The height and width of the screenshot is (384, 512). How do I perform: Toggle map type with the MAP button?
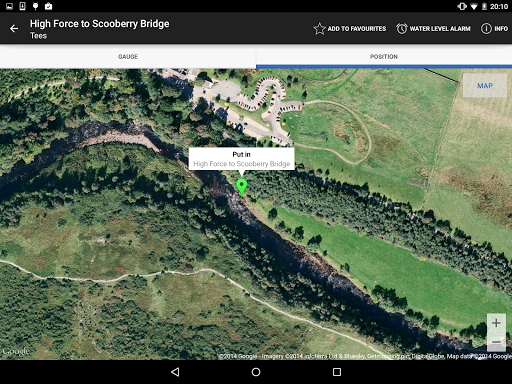pyautogui.click(x=485, y=86)
